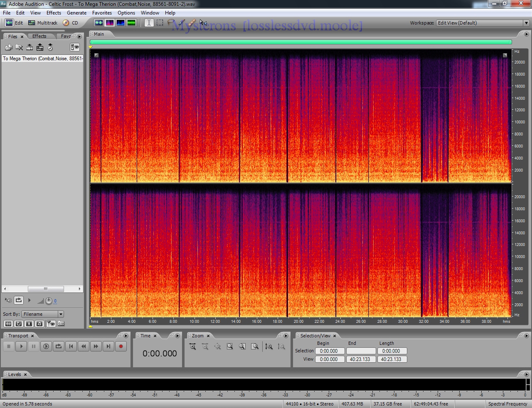
Task: Toggle Show MIDI Files filter
Action: click(x=39, y=324)
